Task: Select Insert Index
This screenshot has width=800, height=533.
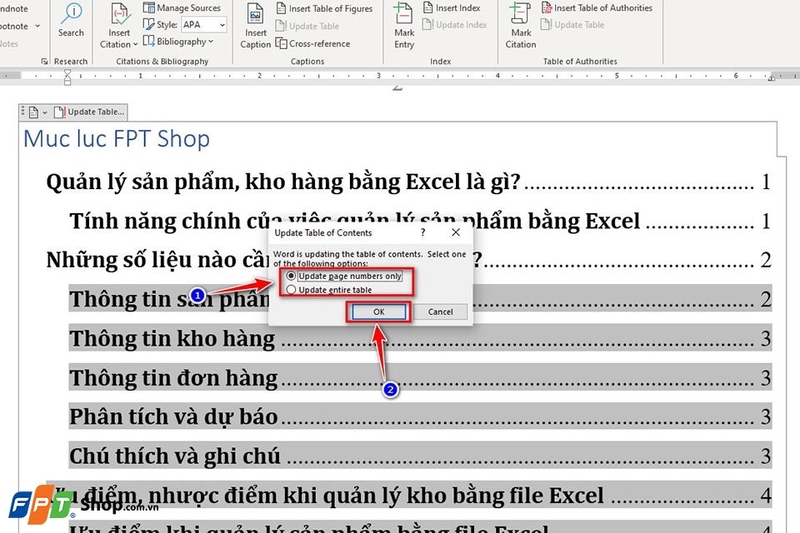Action: [x=452, y=8]
